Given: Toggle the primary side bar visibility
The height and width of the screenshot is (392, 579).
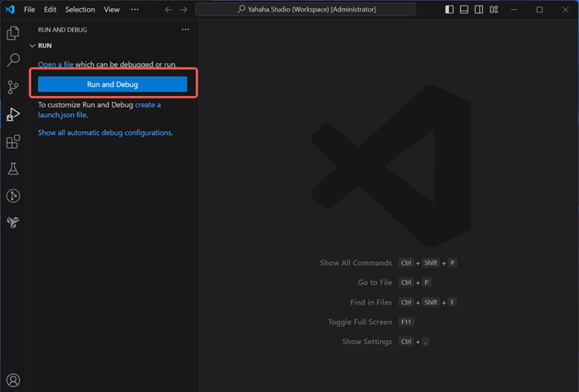Looking at the screenshot, I should 449,10.
